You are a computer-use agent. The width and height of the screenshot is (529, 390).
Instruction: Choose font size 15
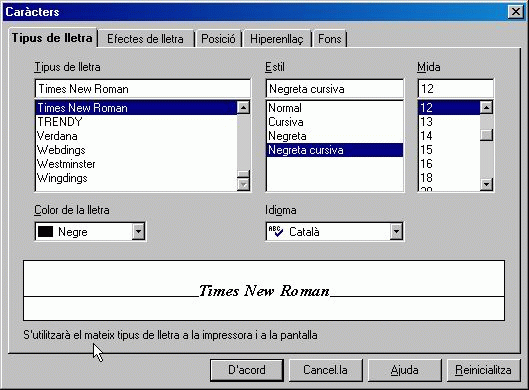pyautogui.click(x=449, y=150)
